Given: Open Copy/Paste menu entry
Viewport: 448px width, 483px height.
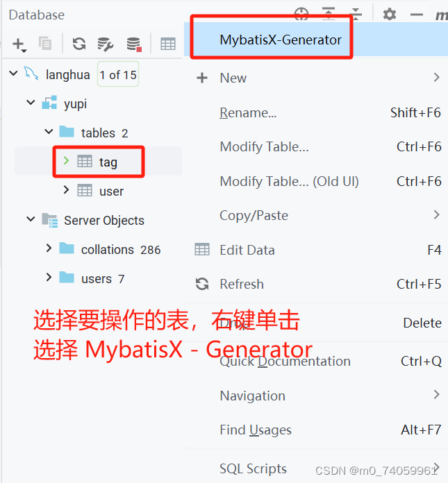Looking at the screenshot, I should tap(316, 215).
